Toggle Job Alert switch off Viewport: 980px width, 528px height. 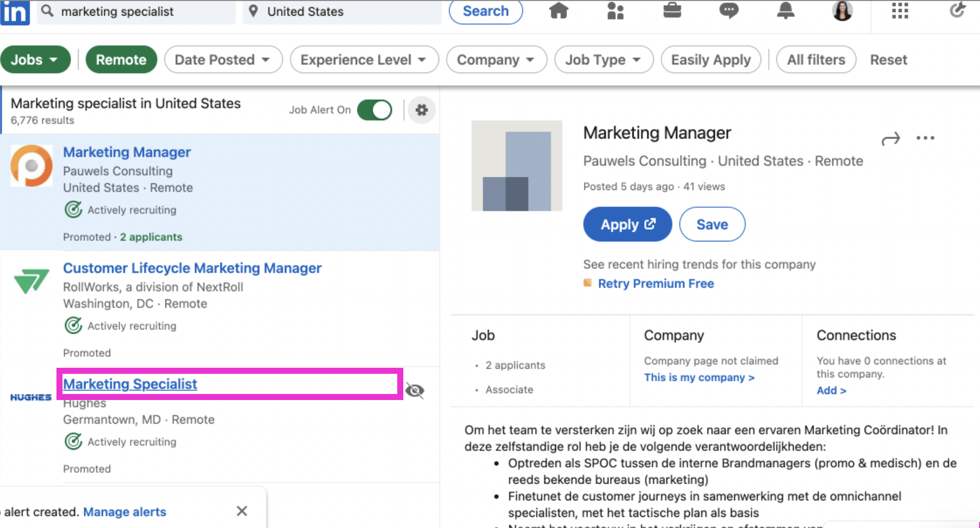(375, 110)
